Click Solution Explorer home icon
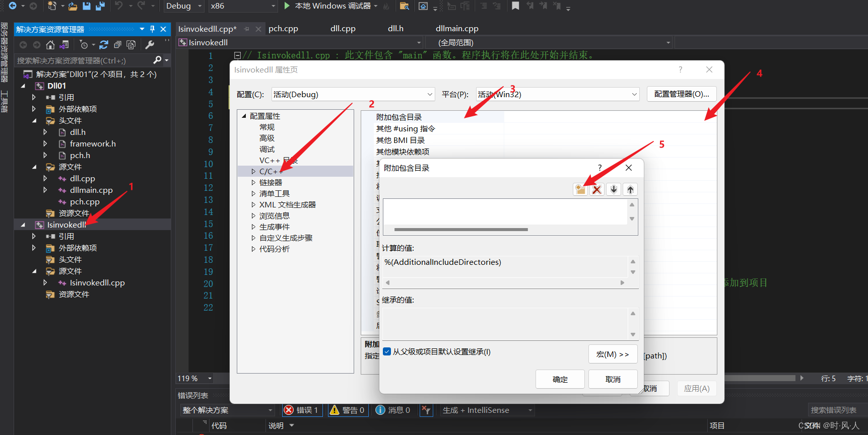 pos(50,45)
